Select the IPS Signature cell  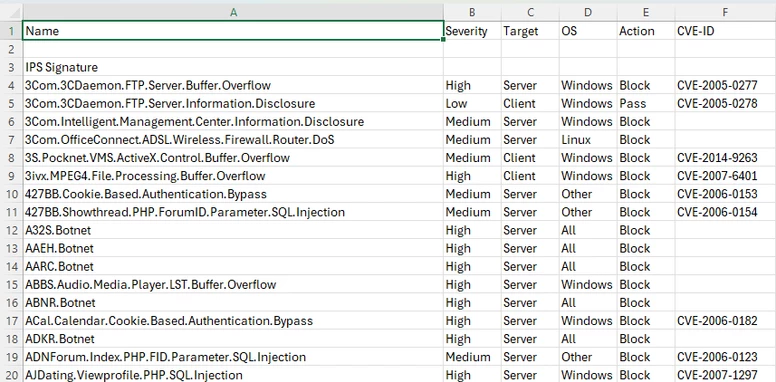tap(233, 67)
